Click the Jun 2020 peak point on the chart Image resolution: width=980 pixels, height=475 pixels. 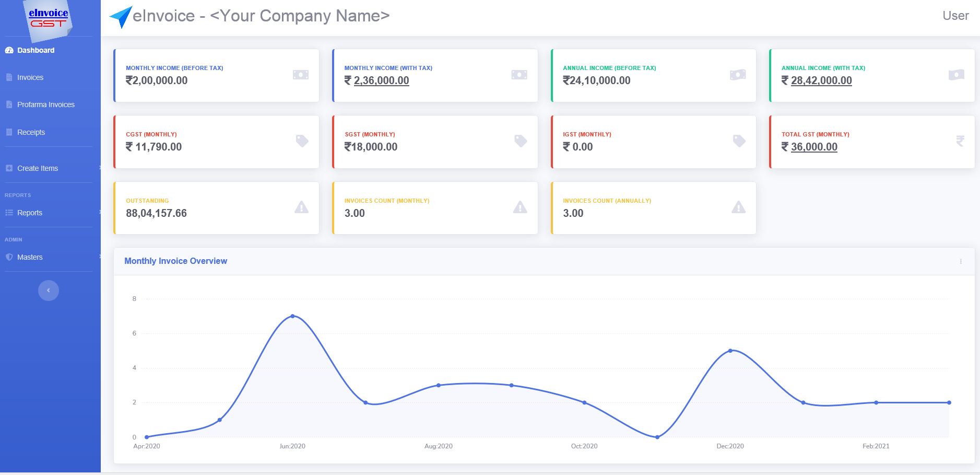pyautogui.click(x=292, y=316)
